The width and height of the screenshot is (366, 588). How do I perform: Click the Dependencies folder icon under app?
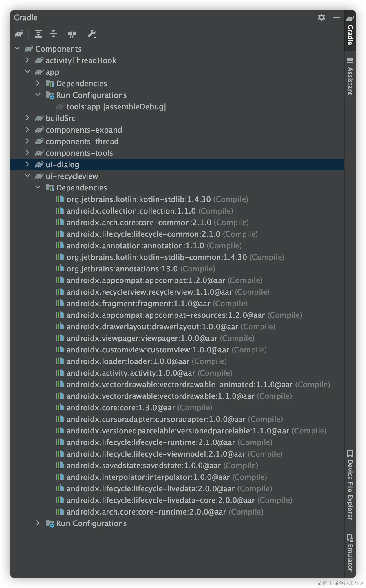click(50, 84)
